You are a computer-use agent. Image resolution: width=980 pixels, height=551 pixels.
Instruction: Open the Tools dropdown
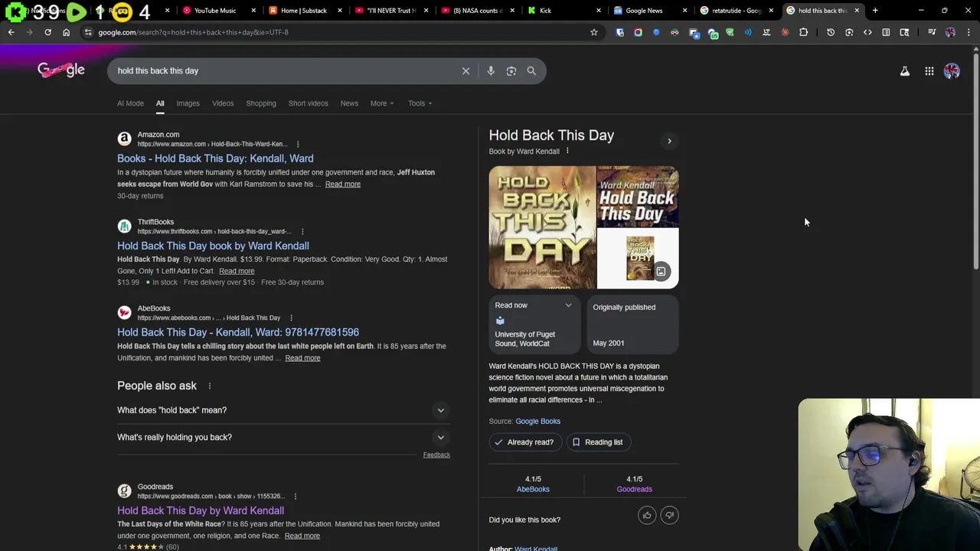coord(420,103)
